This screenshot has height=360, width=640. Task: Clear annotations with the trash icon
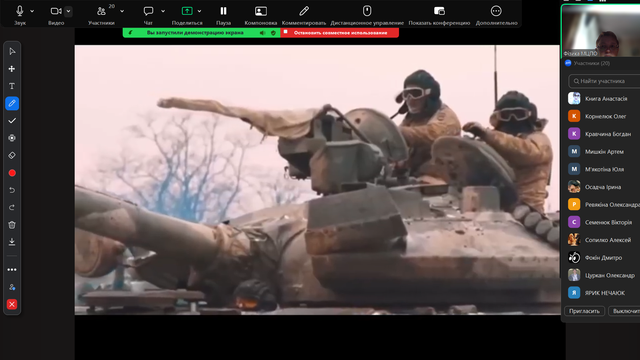click(12, 225)
